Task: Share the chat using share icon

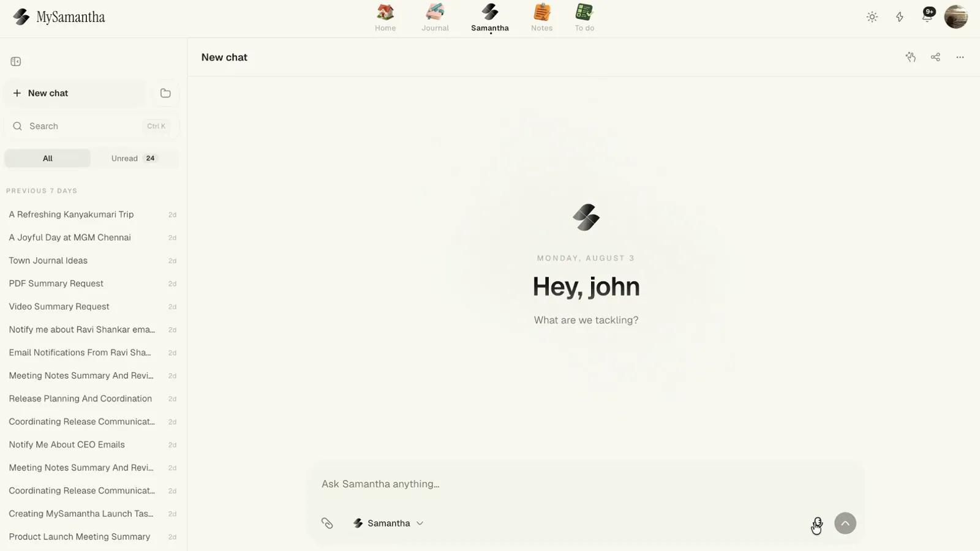Action: [x=935, y=57]
